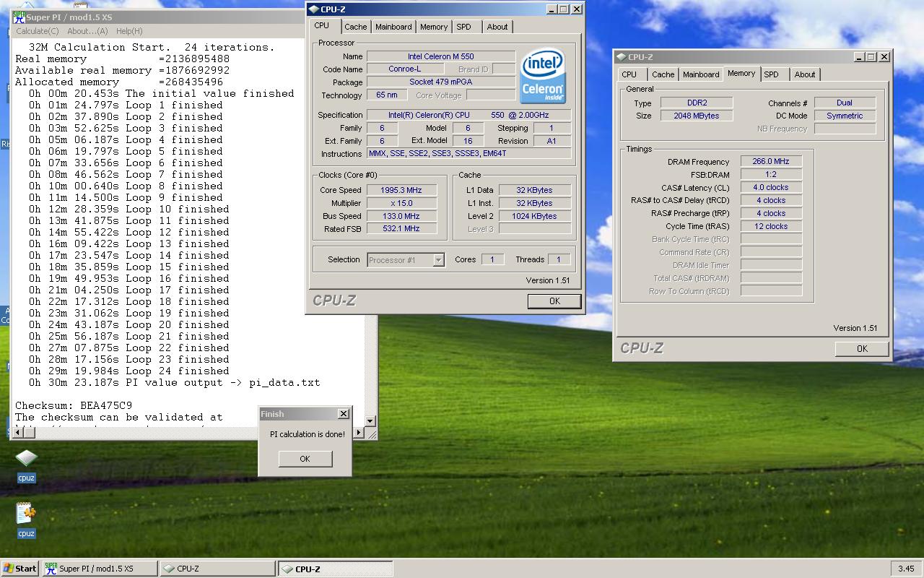The image size is (924, 578).
Task: Switch to Cache tab in Memory window
Action: coord(663,74)
